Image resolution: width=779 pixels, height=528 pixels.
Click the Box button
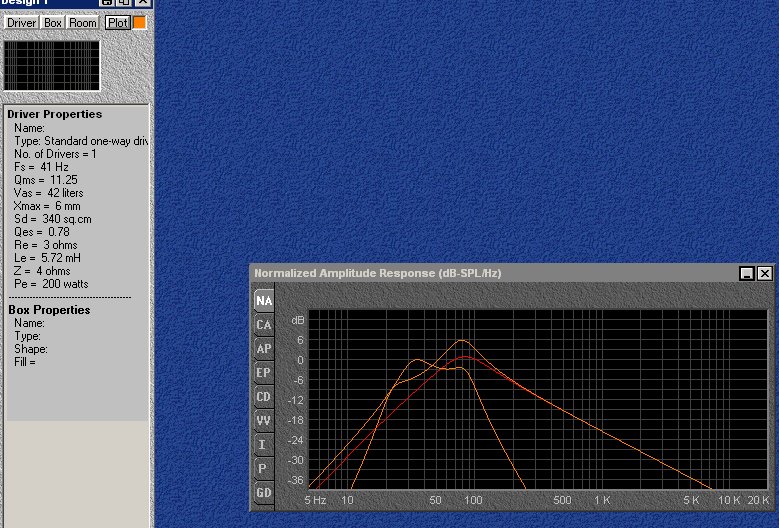53,23
